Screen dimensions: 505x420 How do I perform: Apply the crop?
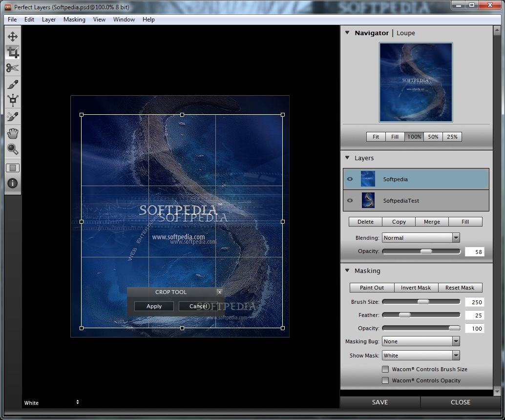154,306
